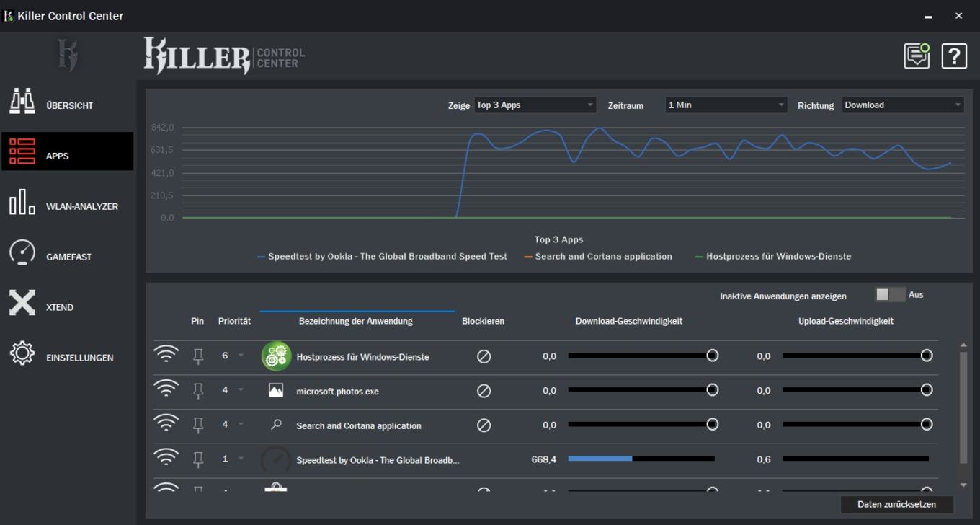
Task: Block Search and Cortana application
Action: coord(484,425)
